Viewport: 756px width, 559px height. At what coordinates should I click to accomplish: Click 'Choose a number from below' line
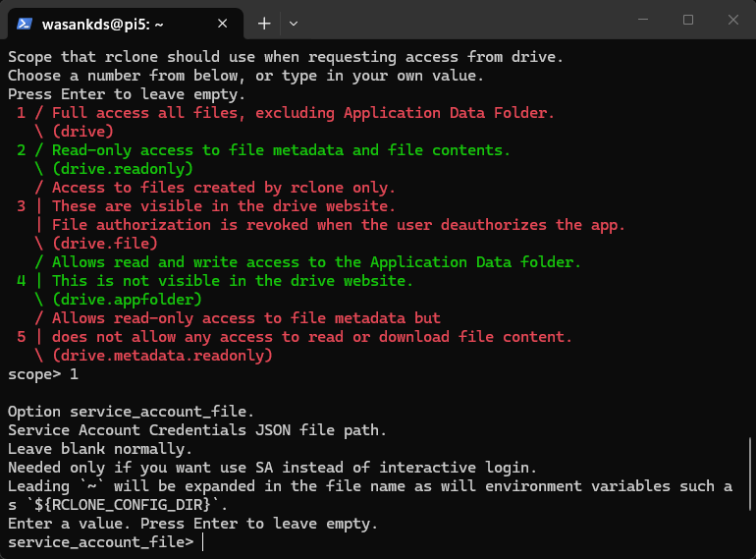[x=245, y=77]
